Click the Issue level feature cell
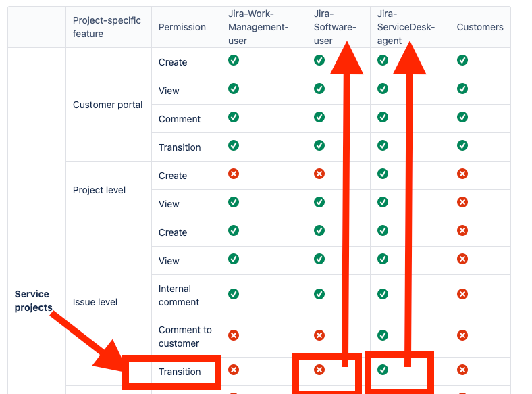532x394 pixels. click(x=95, y=302)
